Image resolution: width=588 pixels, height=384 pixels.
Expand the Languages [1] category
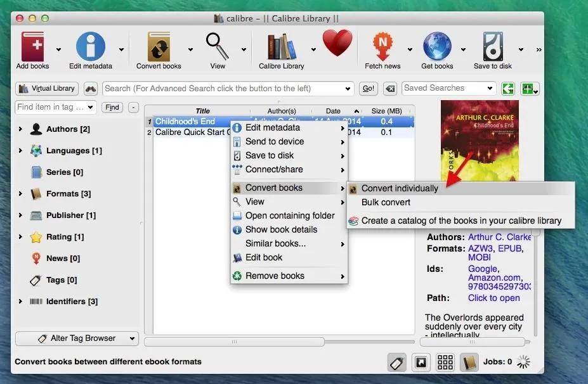[20, 151]
